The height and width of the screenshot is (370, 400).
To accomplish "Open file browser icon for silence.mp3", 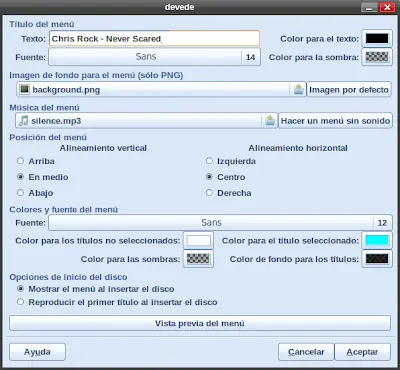I will 270,120.
